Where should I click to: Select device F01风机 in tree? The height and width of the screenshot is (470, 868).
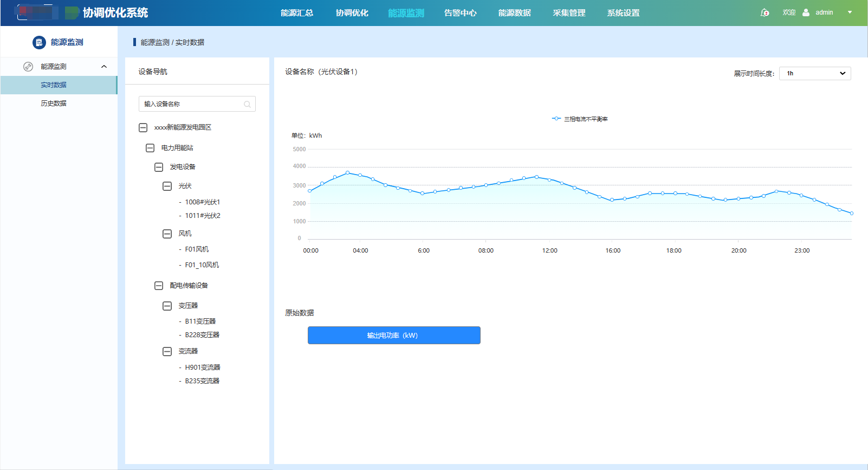[197, 249]
